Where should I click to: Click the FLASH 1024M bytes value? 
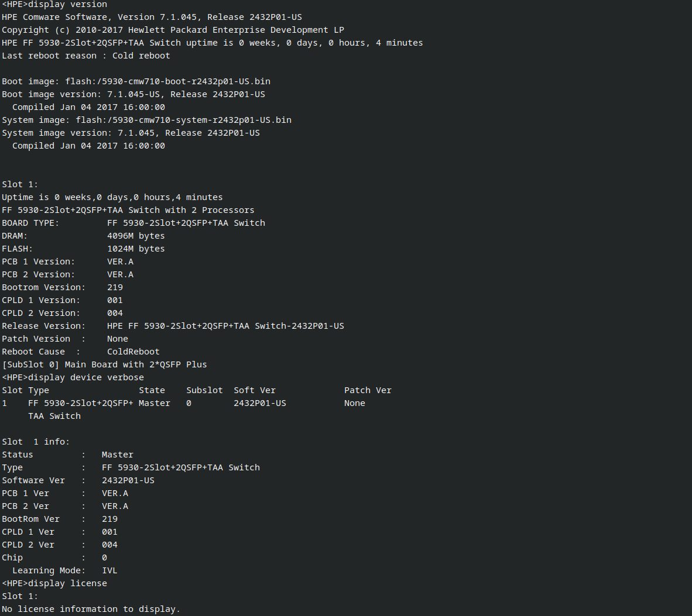coord(136,249)
